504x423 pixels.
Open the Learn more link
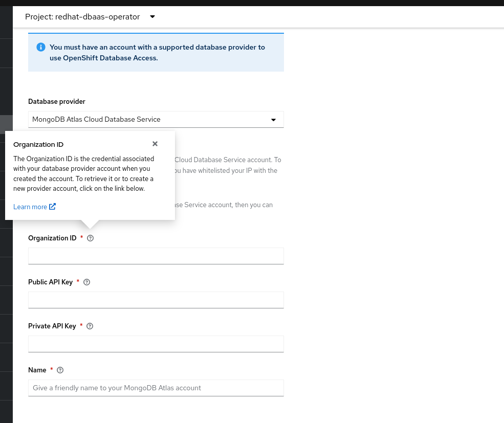(x=34, y=207)
